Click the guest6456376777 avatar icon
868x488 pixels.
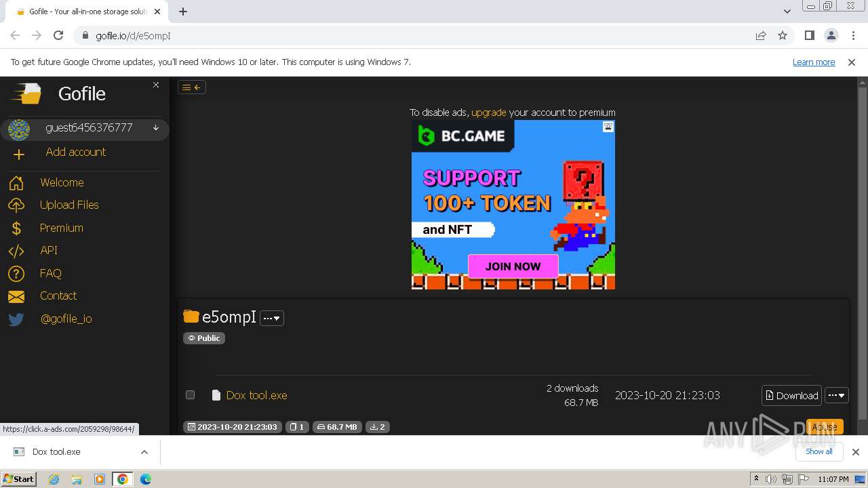click(19, 129)
